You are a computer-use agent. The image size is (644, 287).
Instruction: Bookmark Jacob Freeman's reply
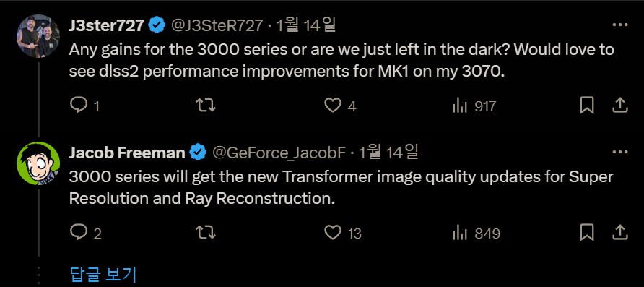587,233
